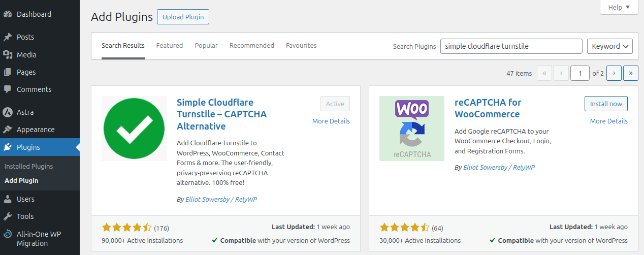
Task: Open reCAPTCHA for WooCommerce title link
Action: pyautogui.click(x=487, y=108)
